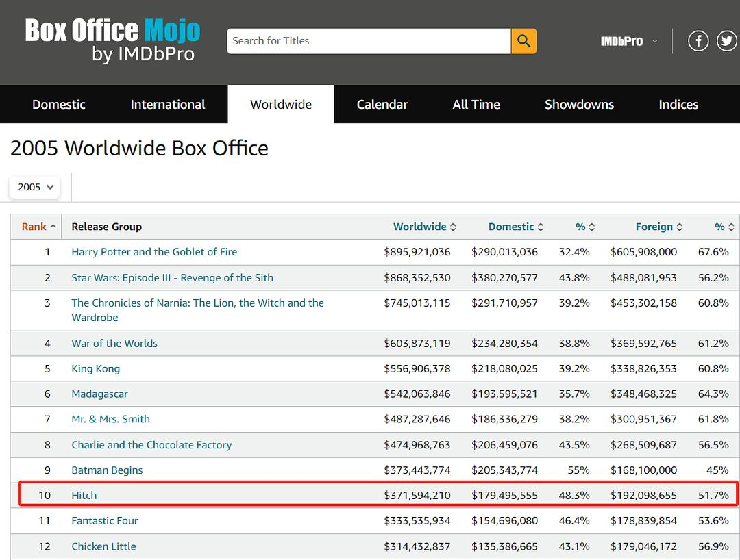Sort by the Domestic percent column
This screenshot has width=740, height=560.
tap(584, 227)
